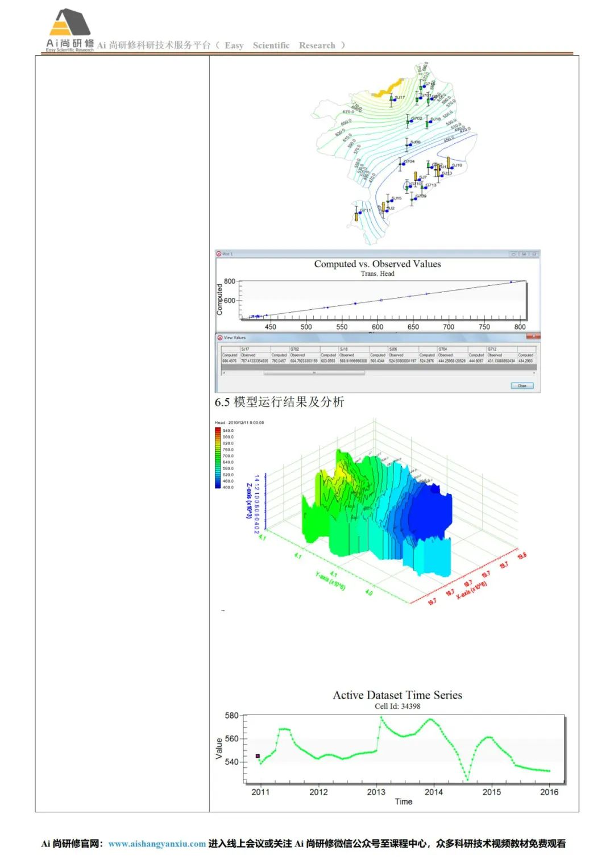
Task: Click the 2016 tick on Time axis
Action: (549, 792)
